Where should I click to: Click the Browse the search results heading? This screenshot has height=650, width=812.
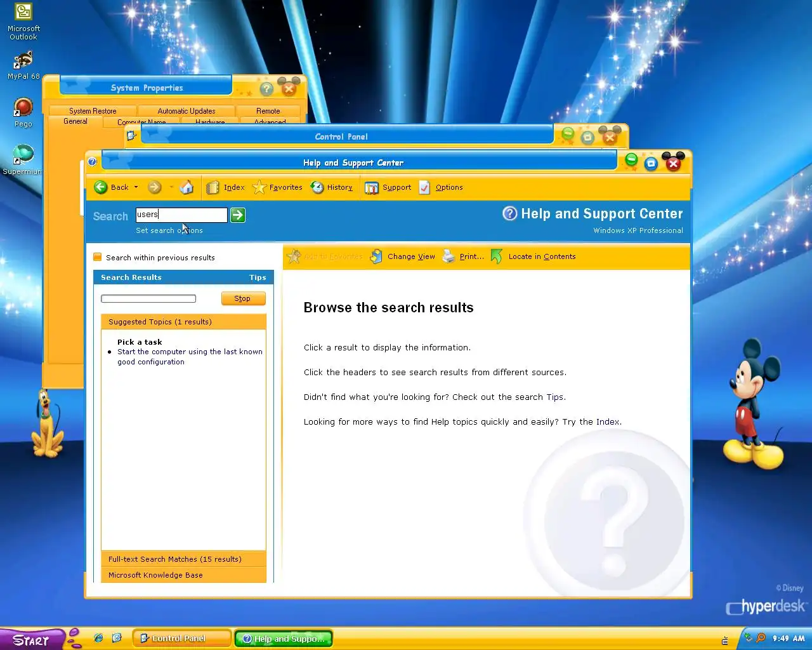pyautogui.click(x=388, y=308)
